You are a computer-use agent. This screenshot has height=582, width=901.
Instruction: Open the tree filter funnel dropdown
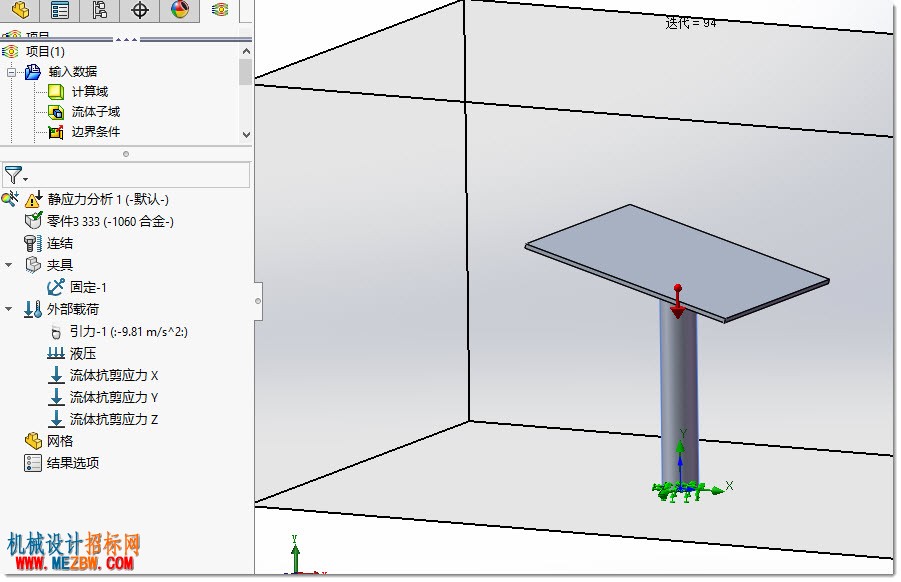point(16,175)
